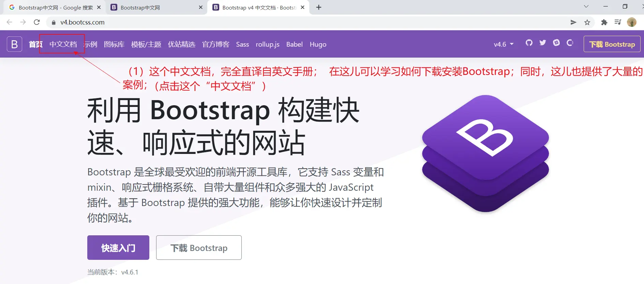
Task: Click the 首页 nav link
Action: coord(36,44)
